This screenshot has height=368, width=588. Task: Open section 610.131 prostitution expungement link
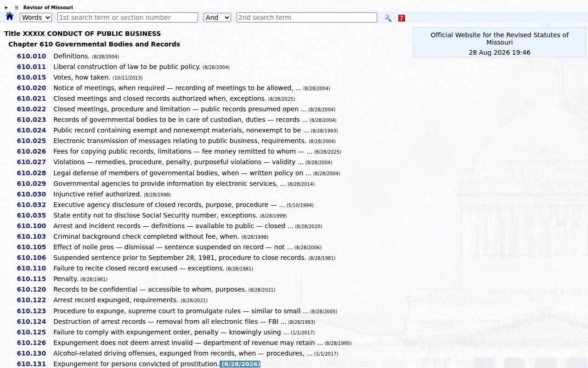32,364
